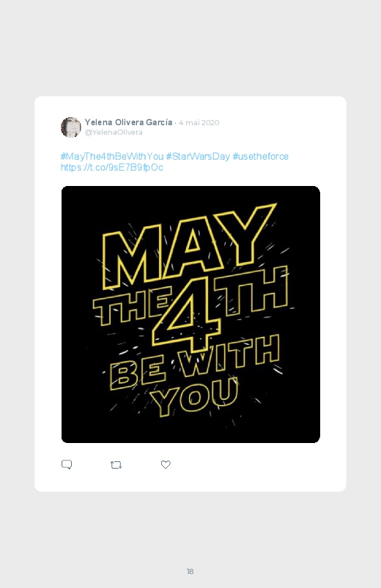Retweet the post using the retweet icon
The width and height of the screenshot is (381, 588).
pos(116,465)
